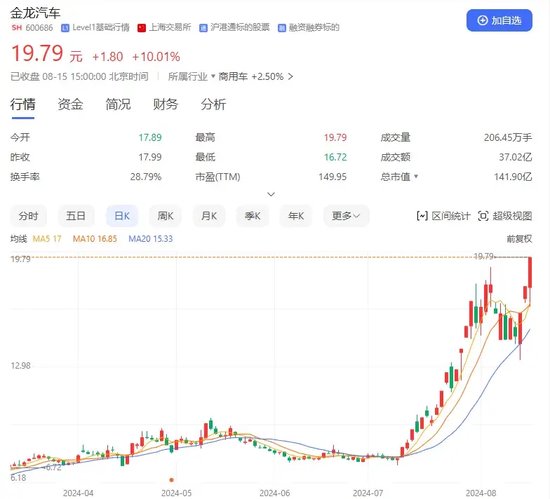Click the MA5 17 moving average label
The height and width of the screenshot is (499, 550).
click(x=47, y=239)
